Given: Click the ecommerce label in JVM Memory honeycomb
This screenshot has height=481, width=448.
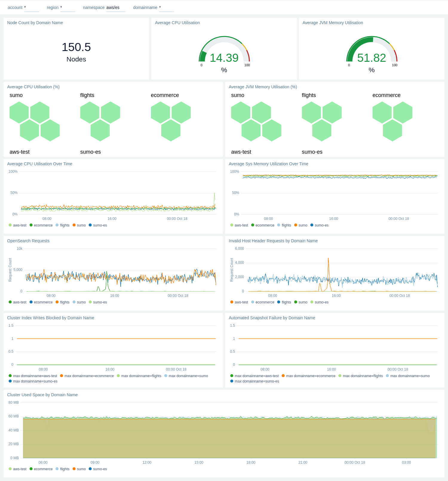Looking at the screenshot, I should click(386, 95).
